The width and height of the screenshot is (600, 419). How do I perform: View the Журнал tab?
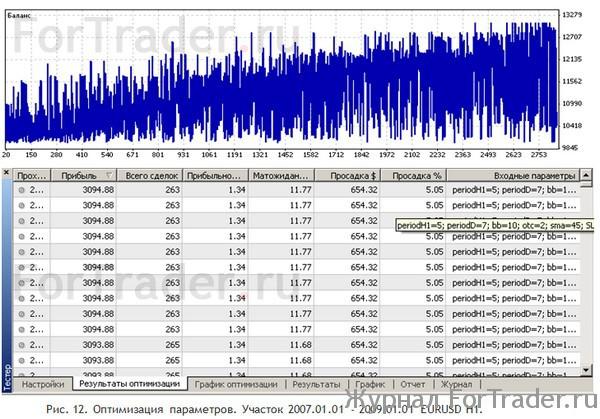[457, 384]
